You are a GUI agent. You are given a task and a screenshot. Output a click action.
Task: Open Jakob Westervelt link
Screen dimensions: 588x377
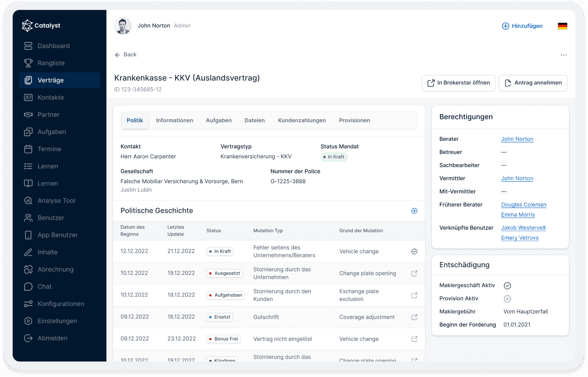click(x=523, y=228)
